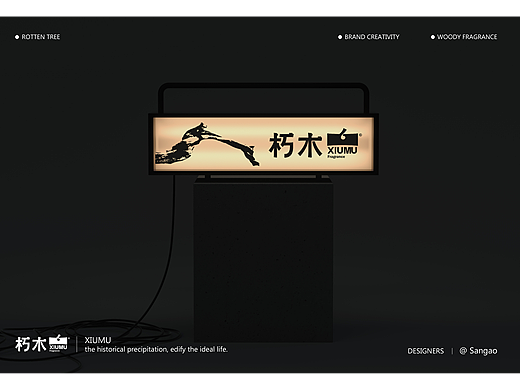Click the 'DESIGNERS' label

click(426, 351)
